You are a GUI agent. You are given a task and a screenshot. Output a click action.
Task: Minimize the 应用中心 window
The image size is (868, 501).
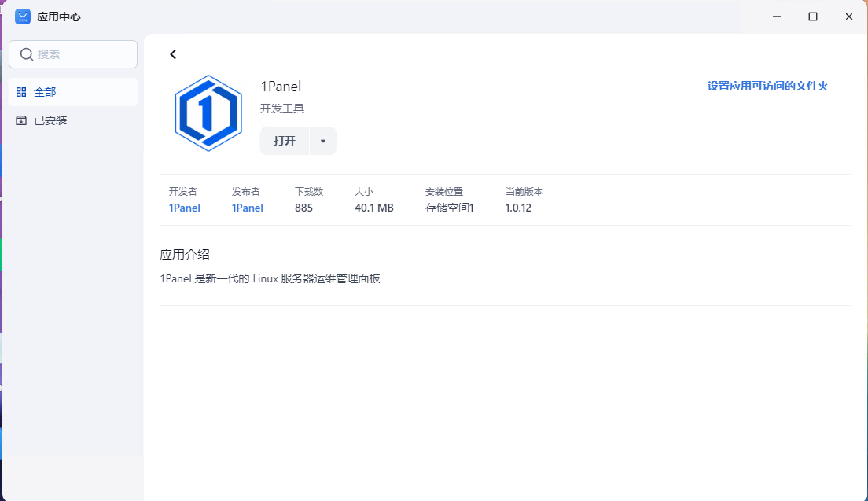777,17
